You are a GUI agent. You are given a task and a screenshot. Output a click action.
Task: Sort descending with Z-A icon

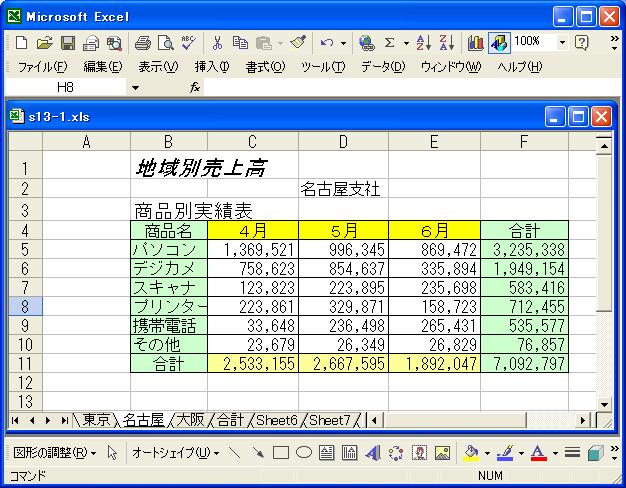point(447,42)
